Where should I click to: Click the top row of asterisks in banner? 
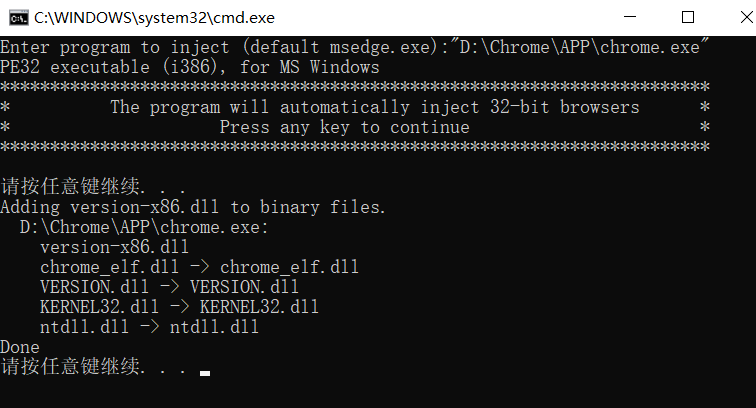pyautogui.click(x=355, y=87)
